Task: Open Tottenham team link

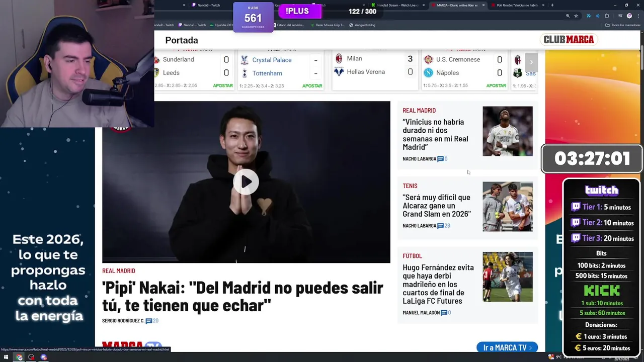Action: [267, 73]
